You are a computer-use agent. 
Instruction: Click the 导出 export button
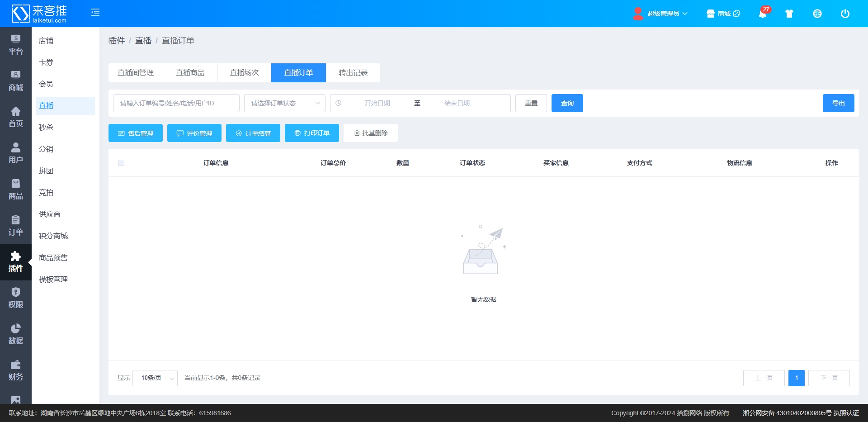point(838,103)
